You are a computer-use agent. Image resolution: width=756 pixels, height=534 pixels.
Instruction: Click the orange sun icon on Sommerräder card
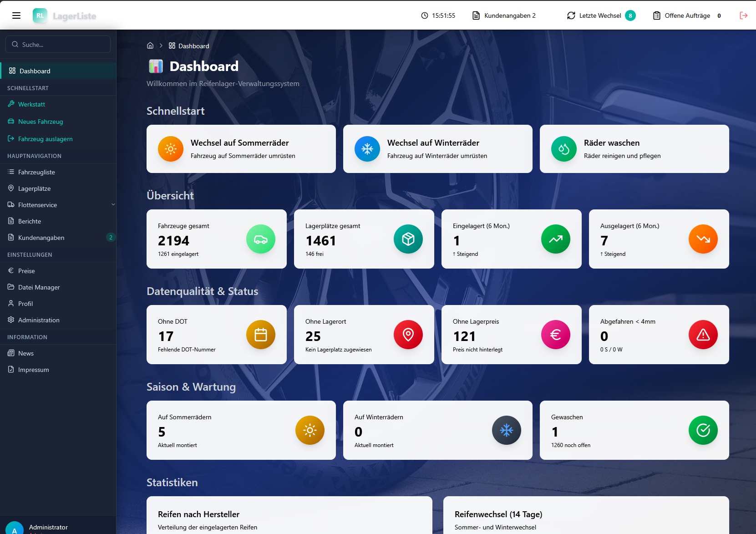point(171,149)
